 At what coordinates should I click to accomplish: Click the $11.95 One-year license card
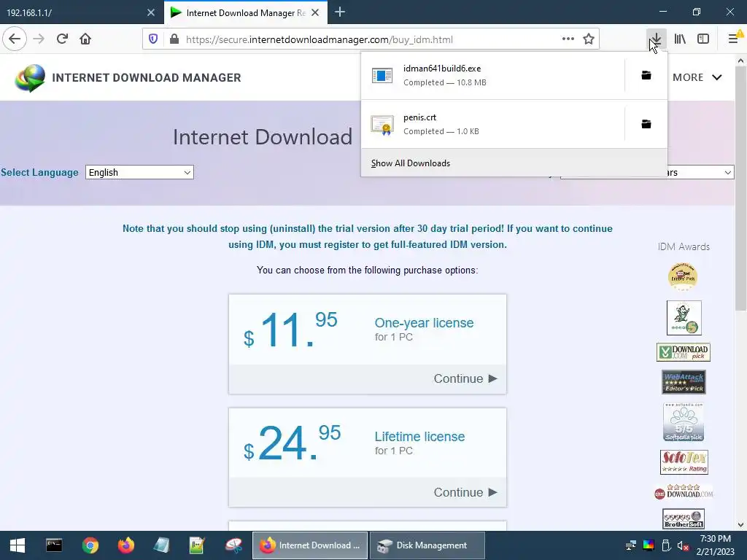(368, 344)
